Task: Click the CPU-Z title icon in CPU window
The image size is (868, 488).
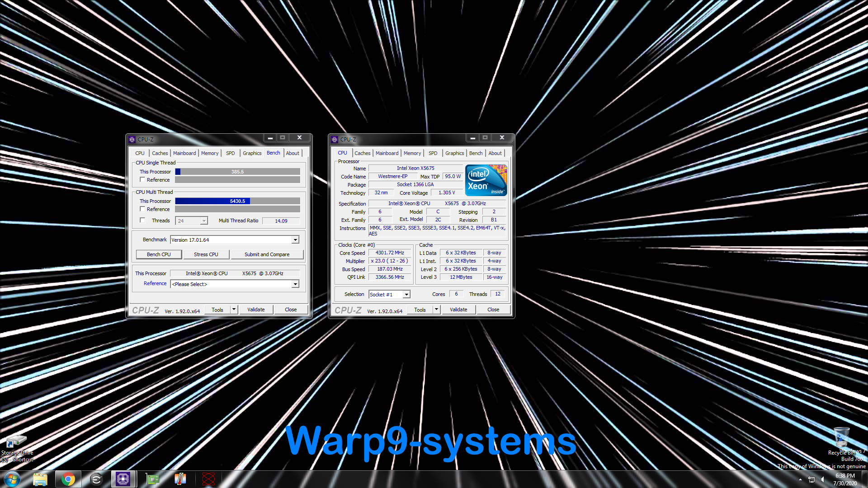Action: (335, 139)
